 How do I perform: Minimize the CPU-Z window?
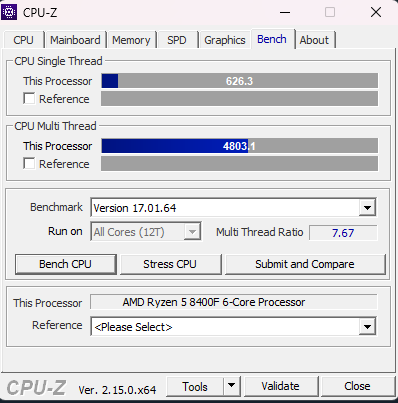coord(285,12)
